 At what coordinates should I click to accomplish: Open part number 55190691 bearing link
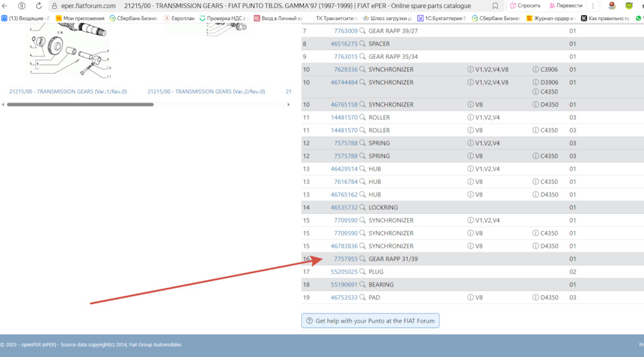pos(344,285)
